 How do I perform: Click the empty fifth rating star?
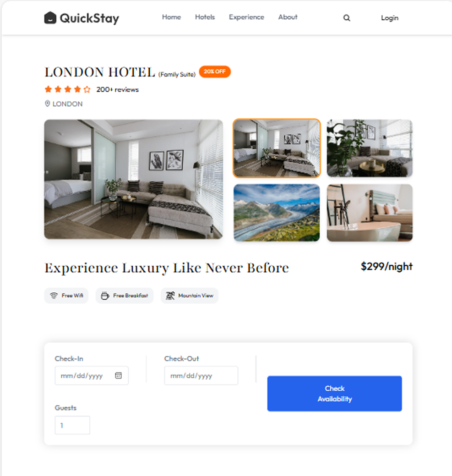click(87, 89)
